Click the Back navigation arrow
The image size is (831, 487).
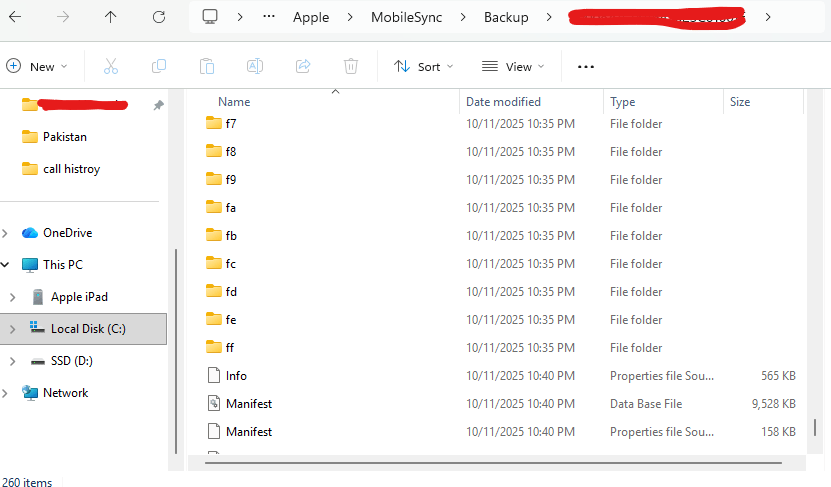[x=15, y=17]
